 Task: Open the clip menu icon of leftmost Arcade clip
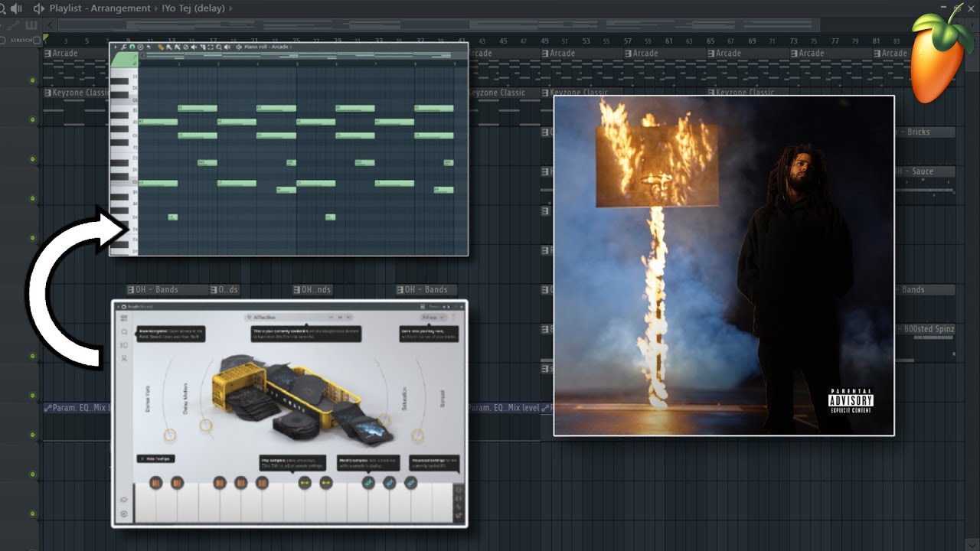click(47, 54)
